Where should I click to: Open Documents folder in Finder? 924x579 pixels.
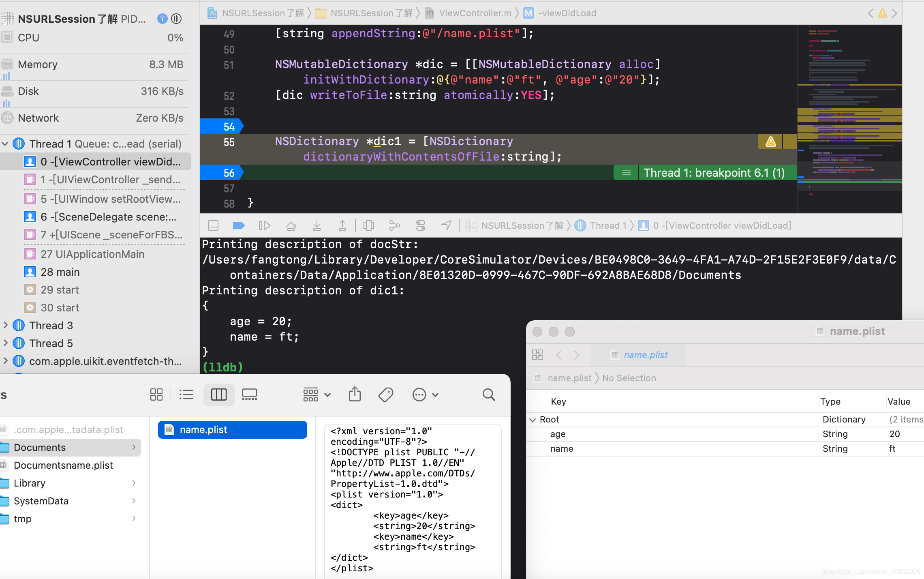coord(71,447)
